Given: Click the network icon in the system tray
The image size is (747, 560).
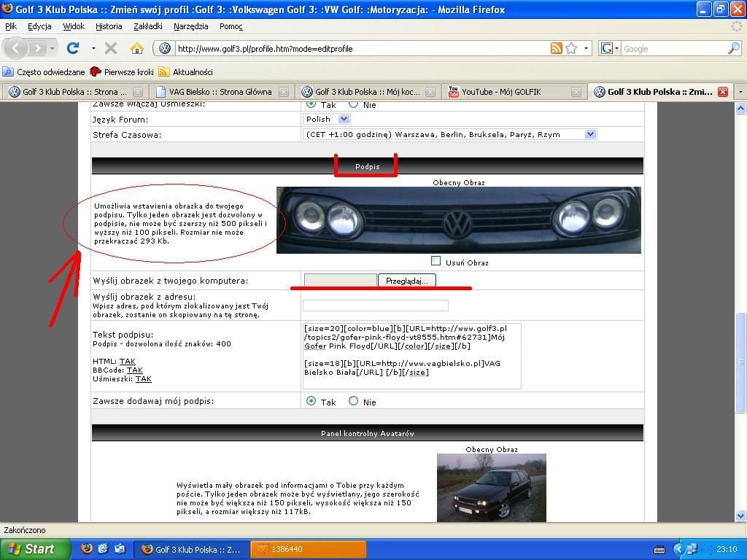Looking at the screenshot, I should pos(692,549).
